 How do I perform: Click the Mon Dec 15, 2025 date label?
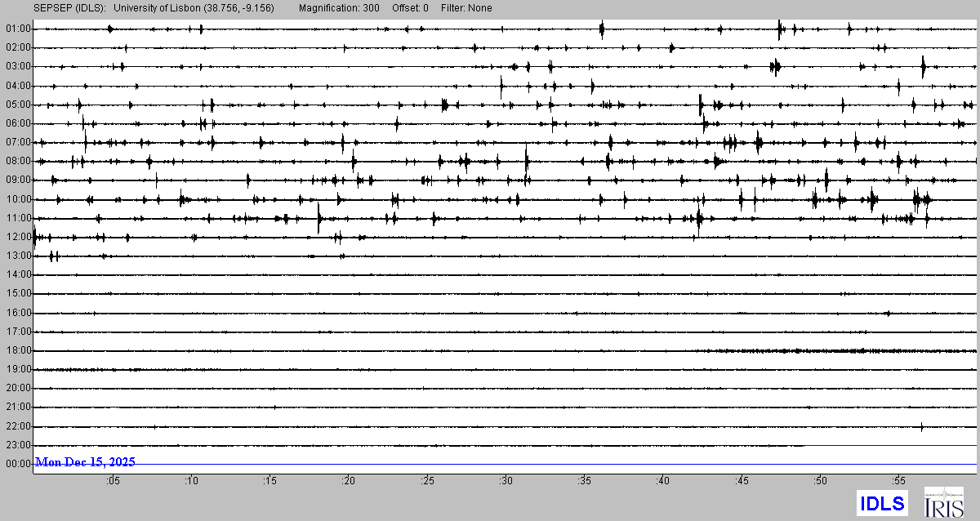click(85, 462)
